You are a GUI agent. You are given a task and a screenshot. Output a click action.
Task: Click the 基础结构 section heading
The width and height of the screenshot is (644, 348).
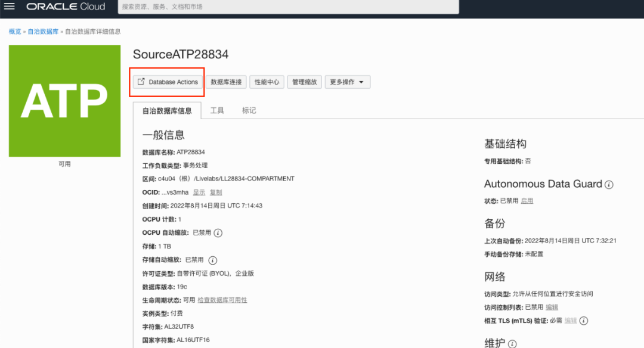tap(505, 144)
